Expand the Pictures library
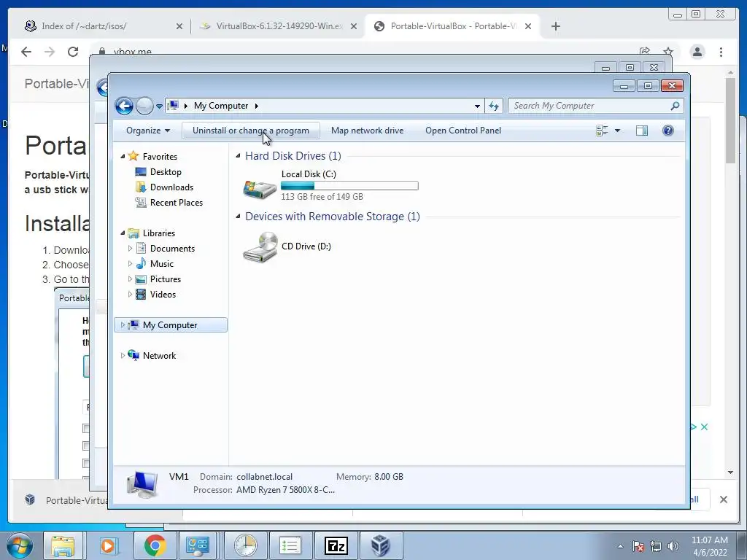747x560 pixels. 130,279
